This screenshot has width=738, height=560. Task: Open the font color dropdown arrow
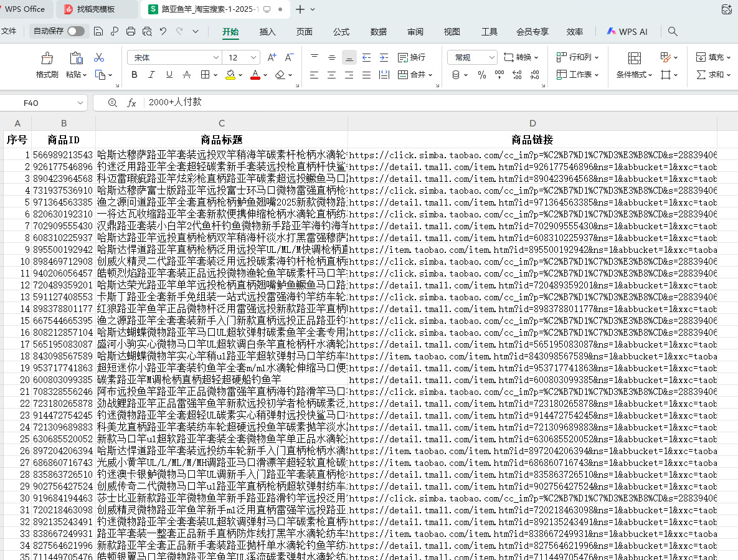[265, 75]
